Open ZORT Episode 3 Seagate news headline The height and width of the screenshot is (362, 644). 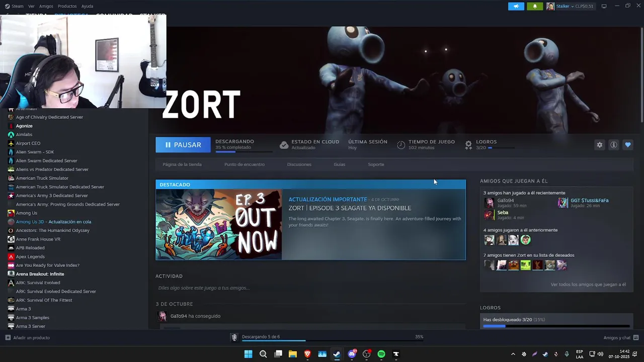(x=350, y=208)
